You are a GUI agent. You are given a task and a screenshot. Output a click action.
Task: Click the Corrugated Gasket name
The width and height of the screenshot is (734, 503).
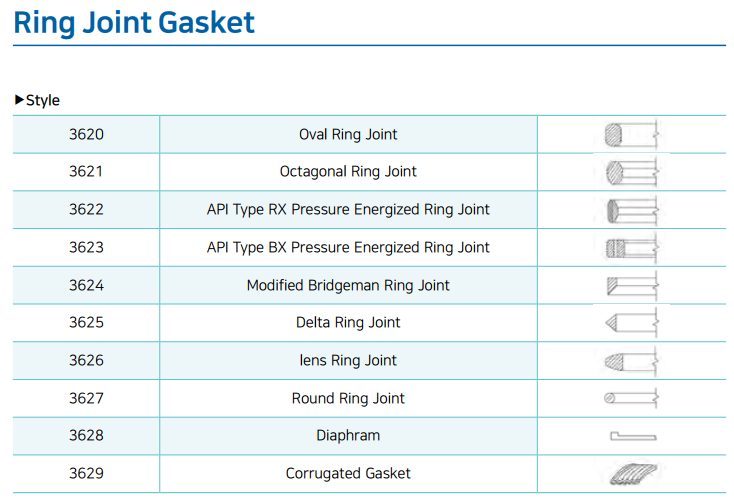(x=348, y=473)
